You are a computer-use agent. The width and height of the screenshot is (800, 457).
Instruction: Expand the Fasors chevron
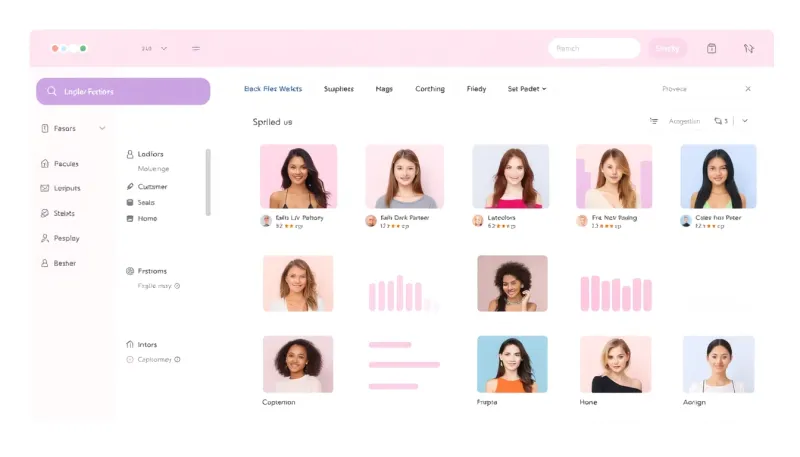click(x=102, y=129)
